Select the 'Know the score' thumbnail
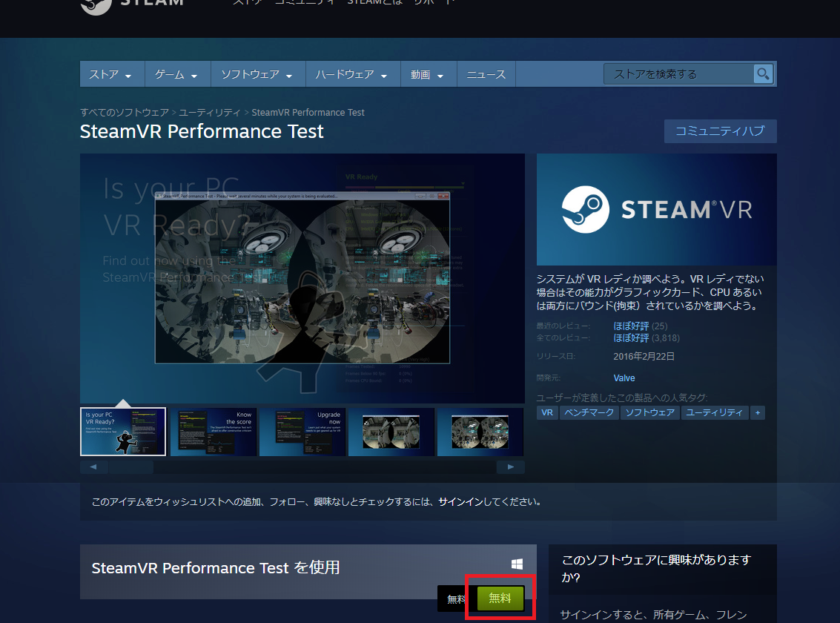840x623 pixels. (x=214, y=432)
